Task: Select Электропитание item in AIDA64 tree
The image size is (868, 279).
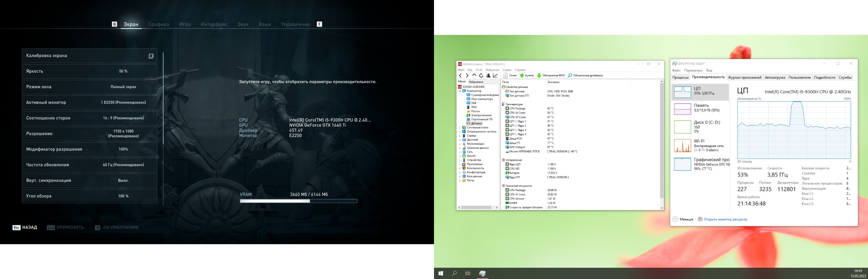Action: pyautogui.click(x=479, y=115)
